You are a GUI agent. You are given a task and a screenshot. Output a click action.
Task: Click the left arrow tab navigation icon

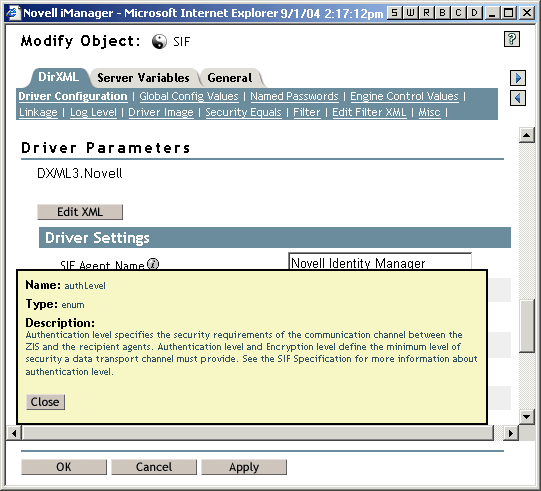[518, 98]
